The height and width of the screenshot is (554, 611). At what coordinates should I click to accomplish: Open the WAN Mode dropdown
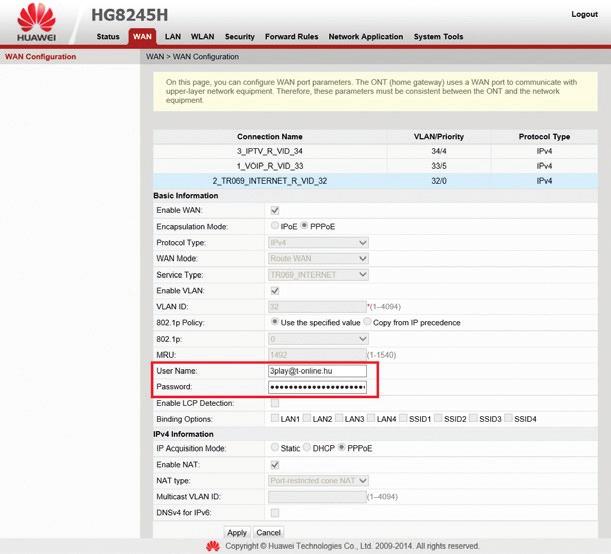click(x=318, y=259)
